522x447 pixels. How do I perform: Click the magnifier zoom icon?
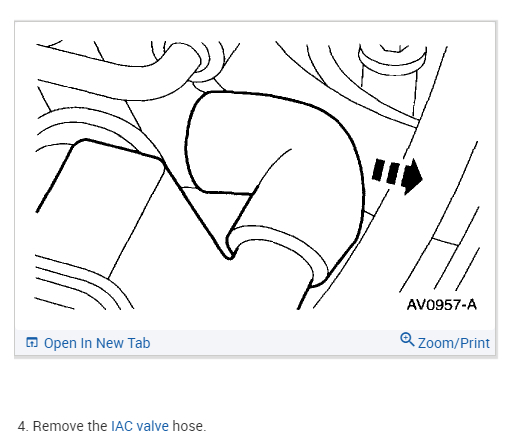click(407, 339)
